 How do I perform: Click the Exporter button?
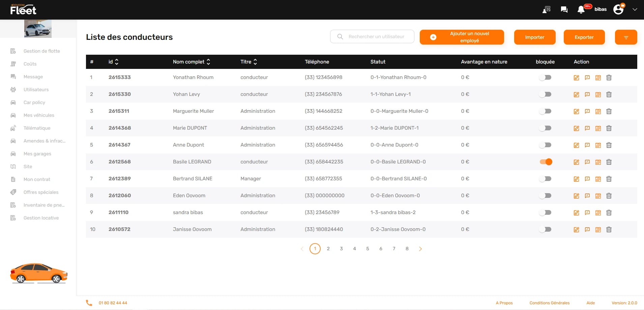pos(584,37)
